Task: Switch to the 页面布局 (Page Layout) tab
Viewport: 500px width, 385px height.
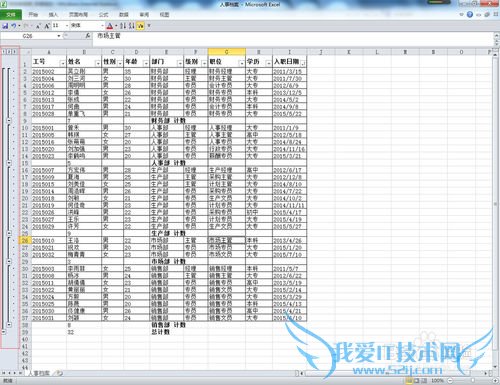Action: 78,15
